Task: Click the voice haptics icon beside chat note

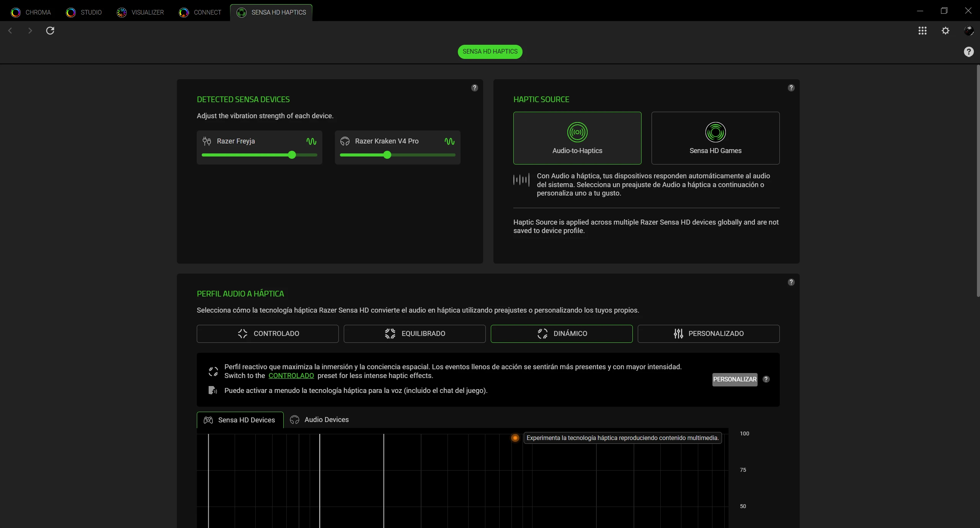Action: (x=212, y=390)
